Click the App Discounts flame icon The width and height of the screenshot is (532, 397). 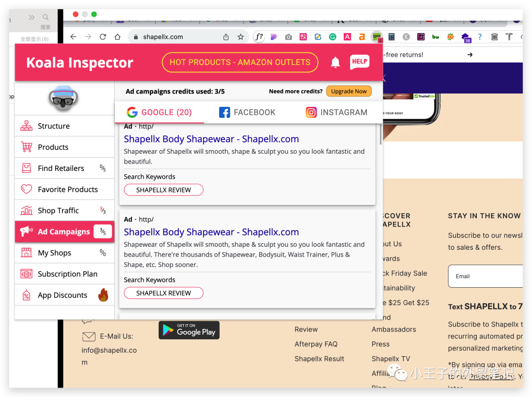click(103, 295)
